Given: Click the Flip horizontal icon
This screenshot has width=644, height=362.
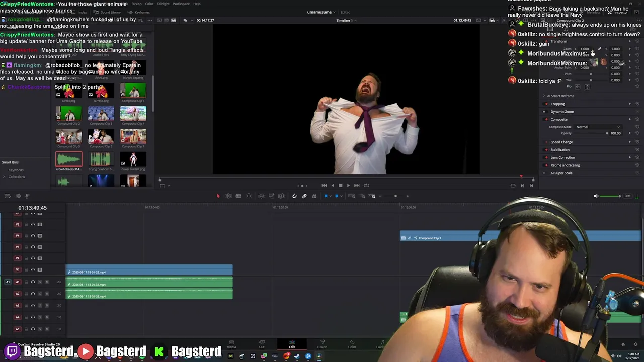Looking at the screenshot, I should click(x=577, y=87).
